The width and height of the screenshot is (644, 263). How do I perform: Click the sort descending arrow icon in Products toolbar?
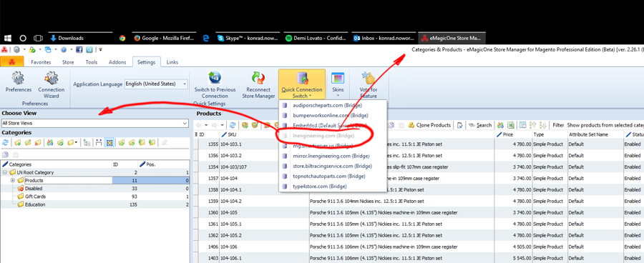click(x=543, y=125)
